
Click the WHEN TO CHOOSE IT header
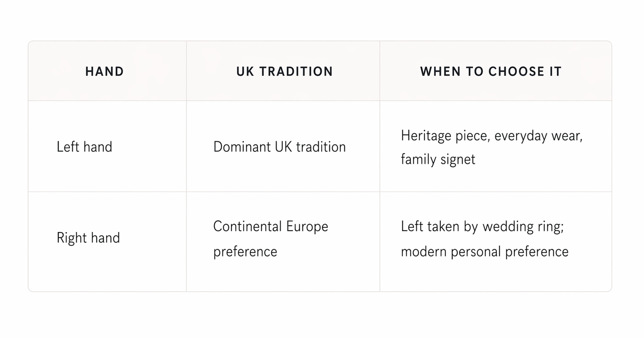pos(491,71)
